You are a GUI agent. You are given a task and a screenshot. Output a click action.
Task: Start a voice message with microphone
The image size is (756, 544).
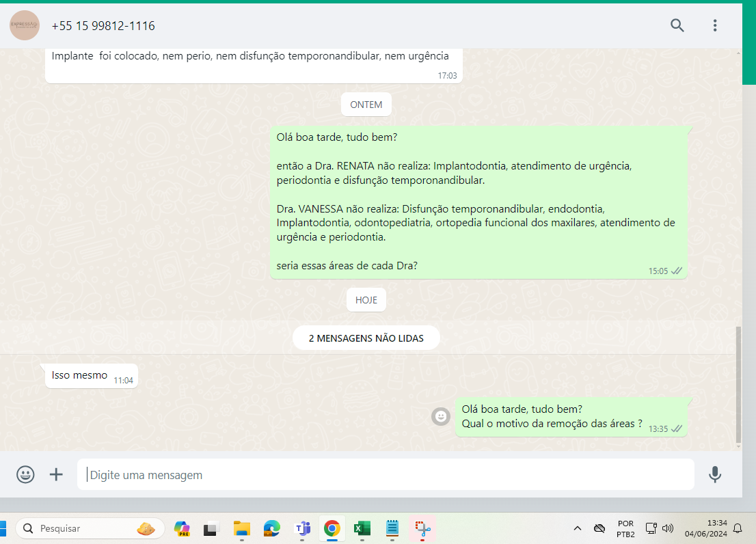coord(715,474)
